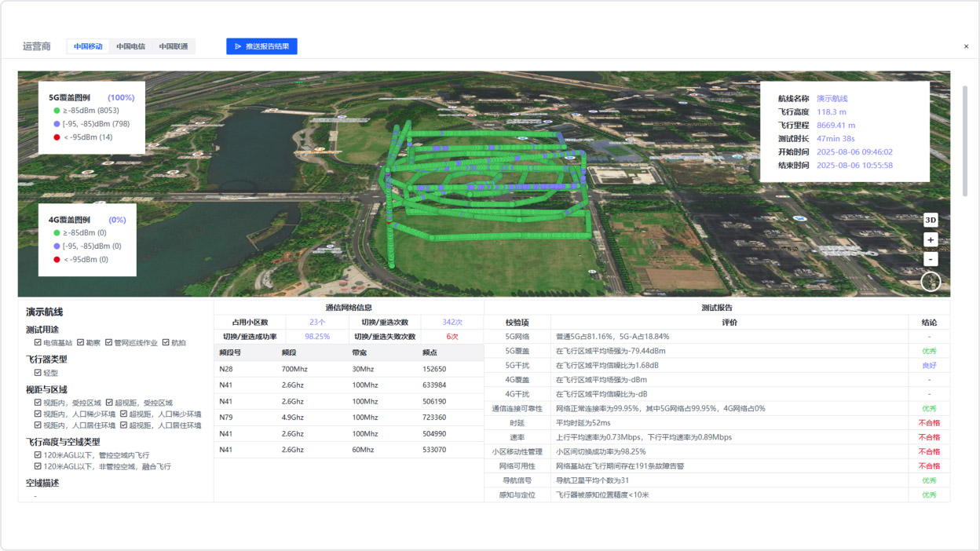Toggle the 电信基站 checkbox
This screenshot has height=551, width=980.
pos(38,343)
